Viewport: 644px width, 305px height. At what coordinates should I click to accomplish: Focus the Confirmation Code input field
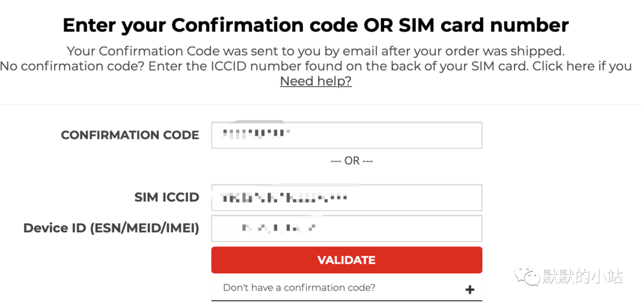tap(346, 135)
